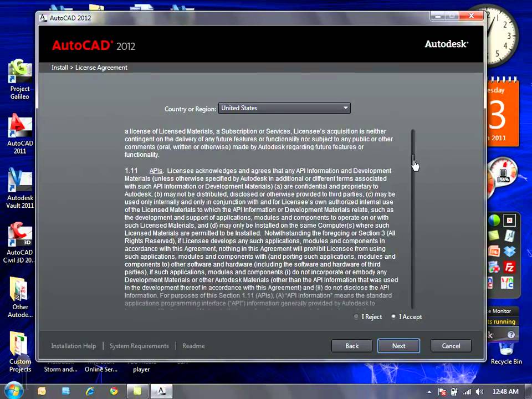Screen dimensions: 532x399
Task: Open the Country or Region dropdown
Action: point(284,108)
